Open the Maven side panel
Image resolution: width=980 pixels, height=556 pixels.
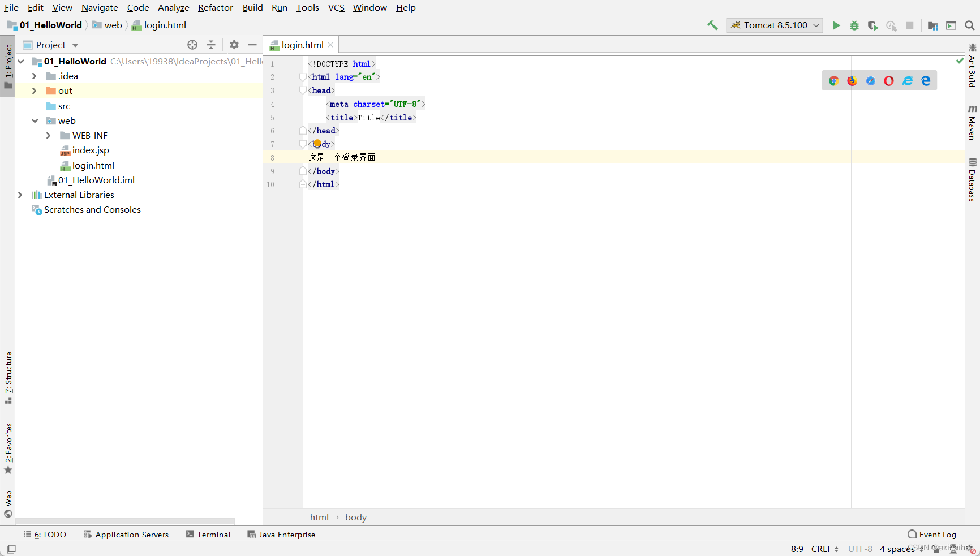point(972,122)
